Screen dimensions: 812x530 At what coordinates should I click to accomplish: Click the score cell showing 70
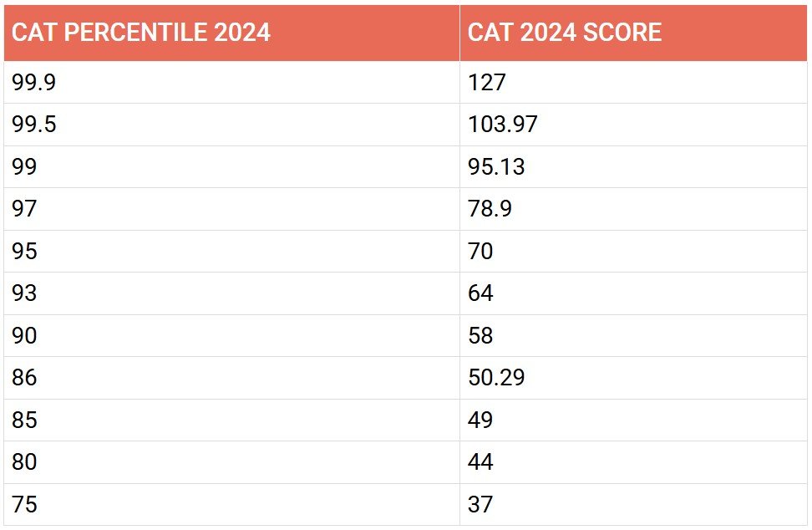(x=480, y=251)
